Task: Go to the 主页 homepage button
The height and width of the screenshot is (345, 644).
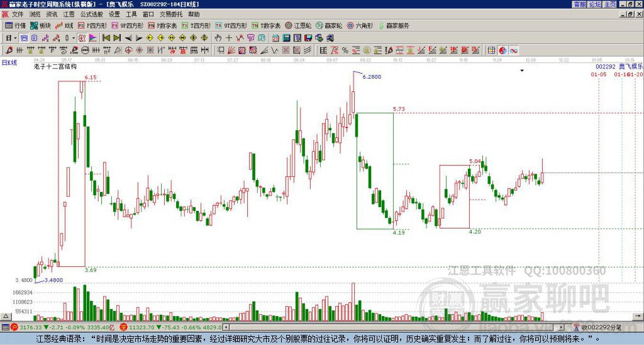Action: [x=610, y=4]
